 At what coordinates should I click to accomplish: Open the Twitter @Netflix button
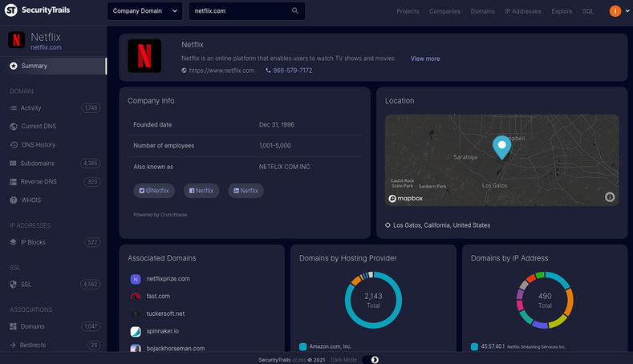154,191
